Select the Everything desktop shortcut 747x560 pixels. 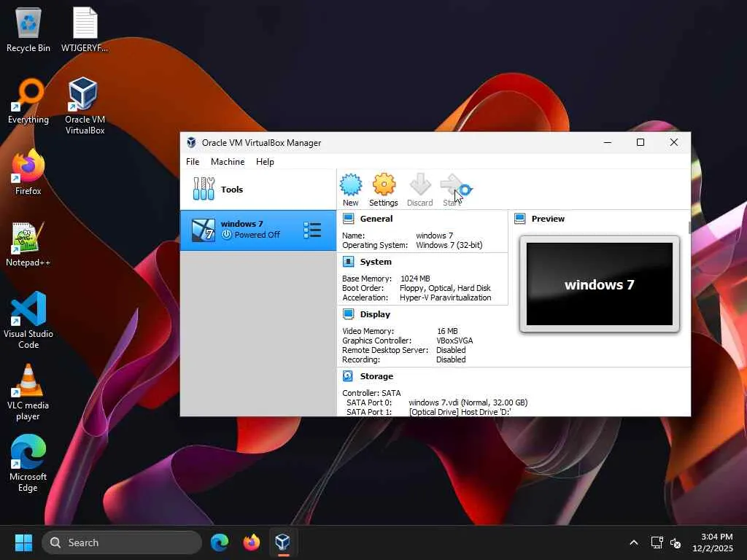(x=28, y=101)
